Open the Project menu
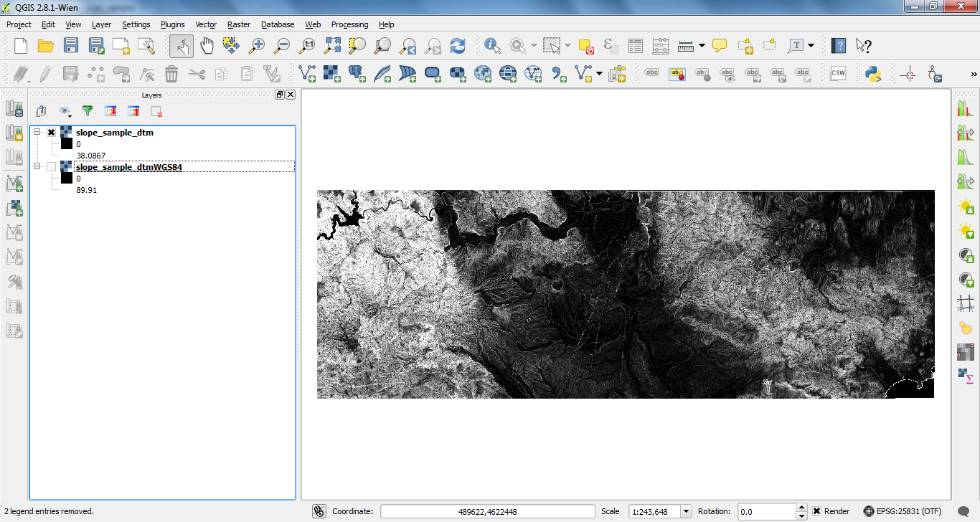Image resolution: width=980 pixels, height=522 pixels. click(19, 24)
